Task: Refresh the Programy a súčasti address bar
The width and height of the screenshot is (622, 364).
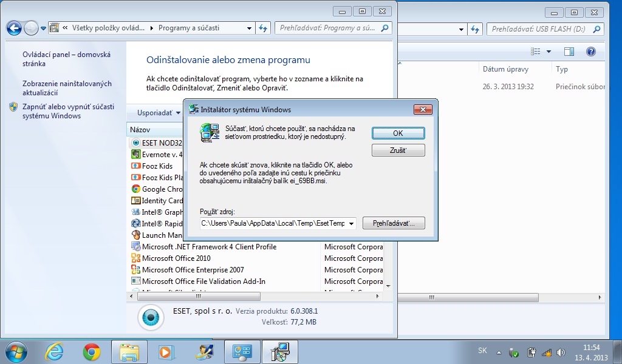Action: coord(263,28)
